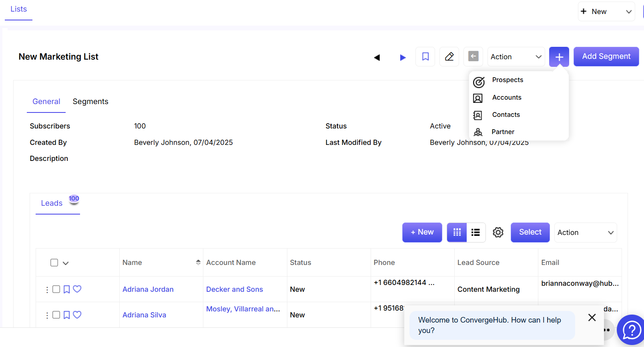This screenshot has height=347, width=644.
Task: Click the +1 6604982144 phone cell
Action: coord(404,282)
